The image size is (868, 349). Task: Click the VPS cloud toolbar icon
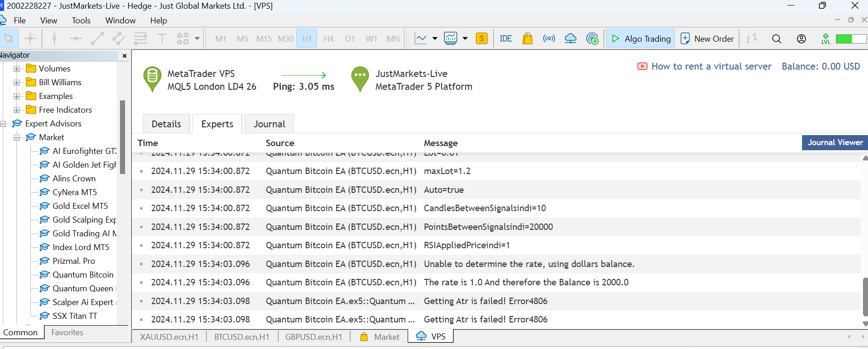click(570, 38)
